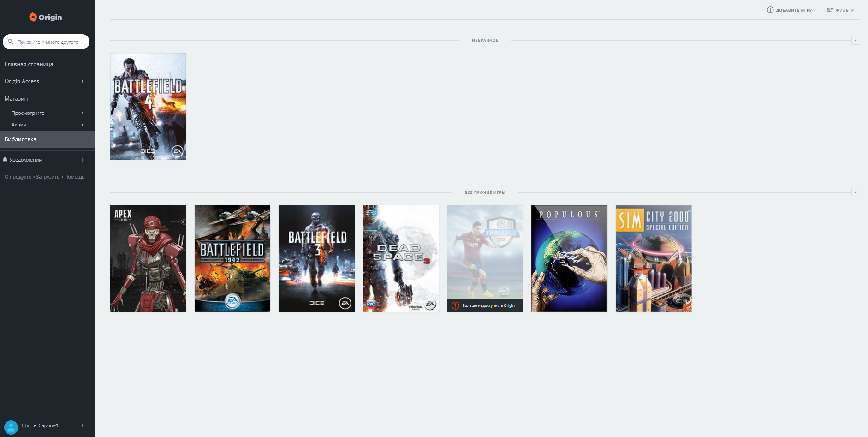Open the Populous game tile

(x=569, y=258)
